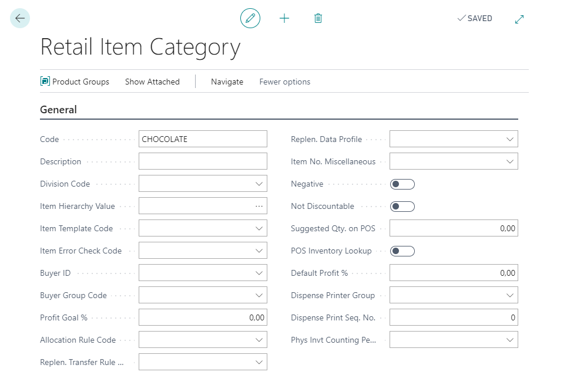Click the Profit Goal % field
Image resolution: width=567 pixels, height=392 pixels.
click(x=203, y=317)
